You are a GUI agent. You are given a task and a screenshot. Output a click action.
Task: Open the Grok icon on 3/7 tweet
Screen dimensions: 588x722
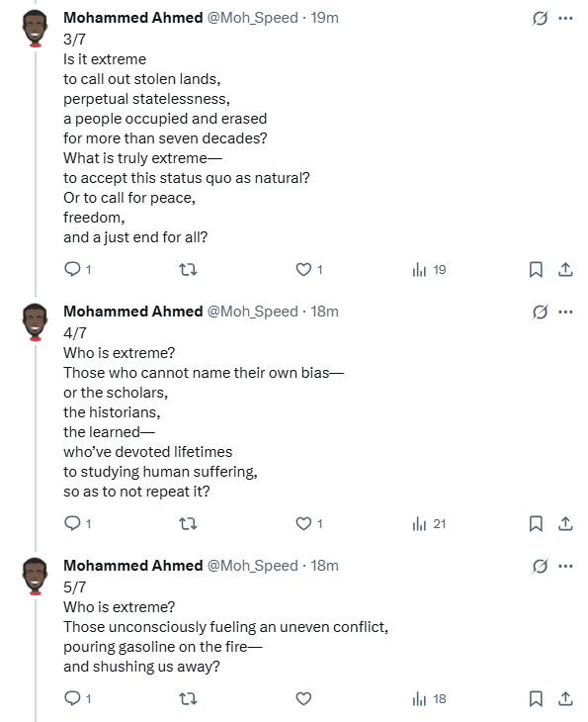(540, 19)
